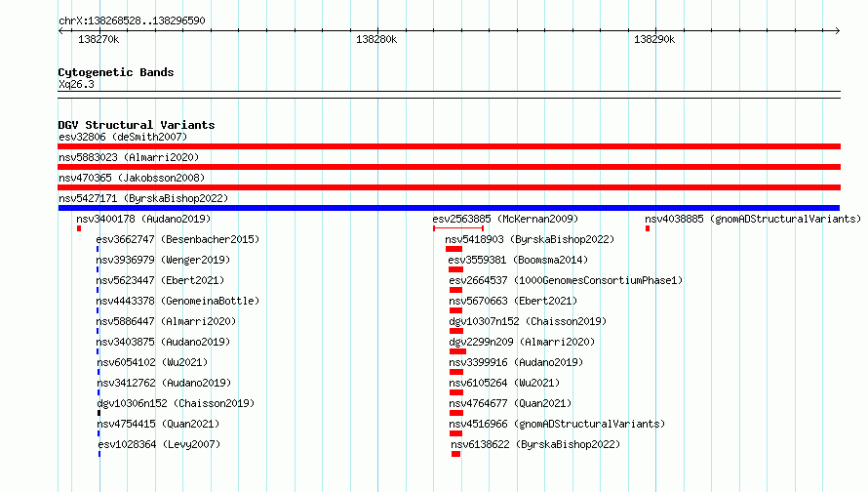Select the Xq26.3 band label
The width and height of the screenshot is (868, 492).
click(x=76, y=84)
